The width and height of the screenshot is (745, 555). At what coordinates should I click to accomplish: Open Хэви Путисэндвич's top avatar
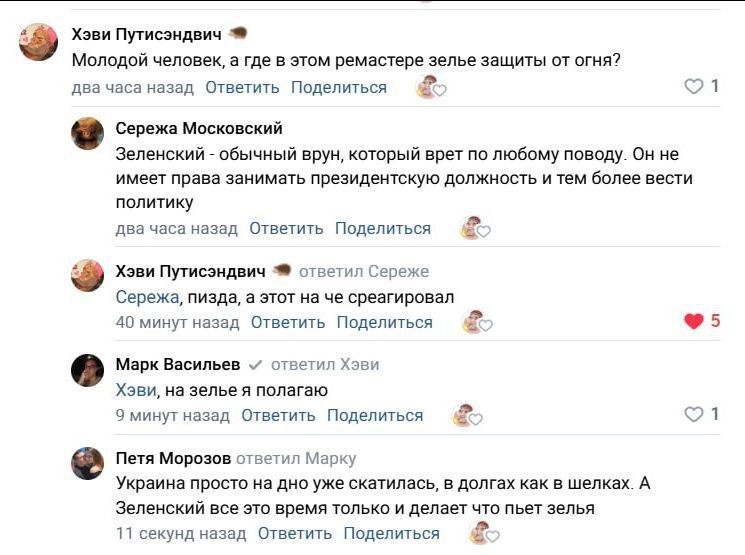38,42
